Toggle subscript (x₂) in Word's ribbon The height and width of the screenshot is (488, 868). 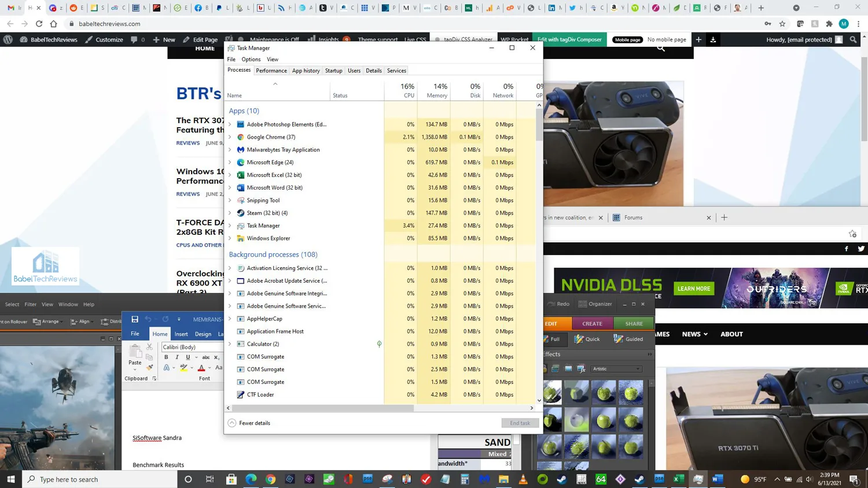click(x=217, y=357)
